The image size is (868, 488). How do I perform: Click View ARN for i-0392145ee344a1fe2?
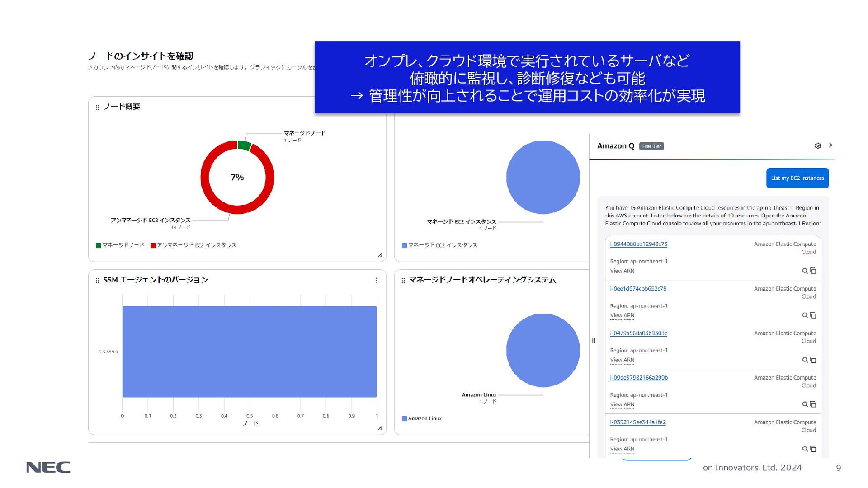(x=622, y=449)
